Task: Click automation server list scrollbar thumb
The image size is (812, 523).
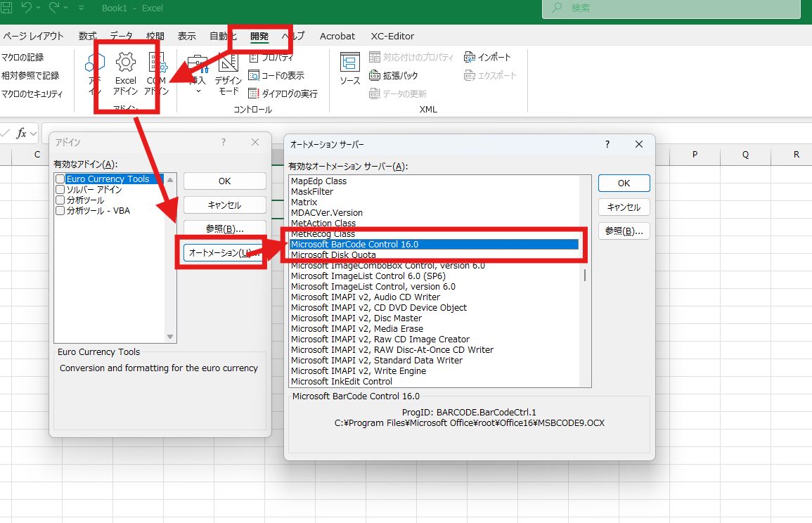Action: 585,275
